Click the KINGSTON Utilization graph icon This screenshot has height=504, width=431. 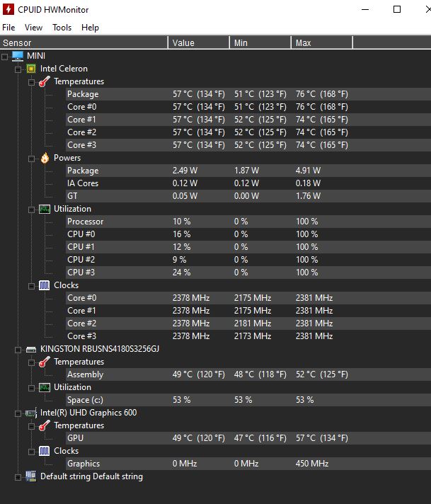(45, 387)
